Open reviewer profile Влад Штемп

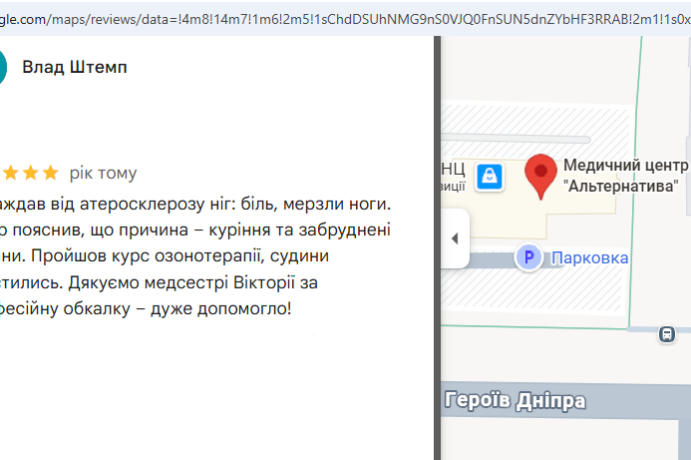(74, 67)
